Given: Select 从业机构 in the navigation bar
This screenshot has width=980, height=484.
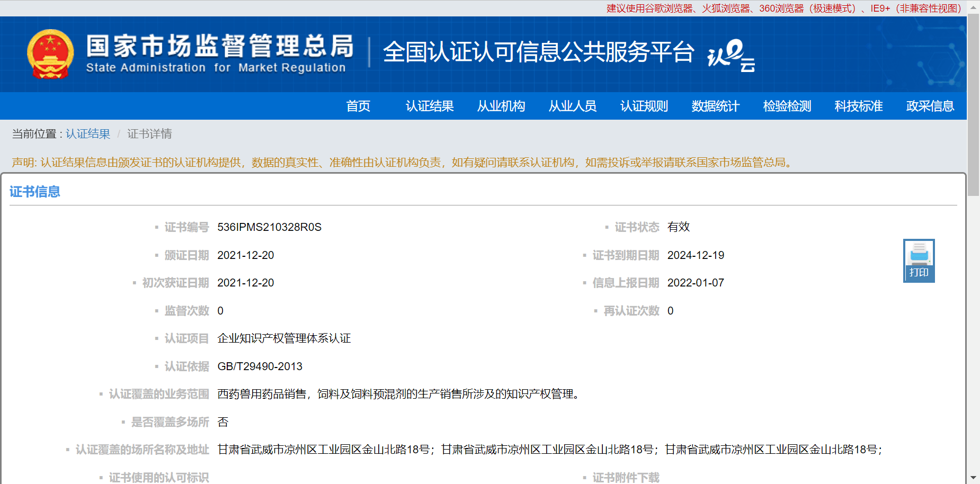Looking at the screenshot, I should click(x=501, y=106).
